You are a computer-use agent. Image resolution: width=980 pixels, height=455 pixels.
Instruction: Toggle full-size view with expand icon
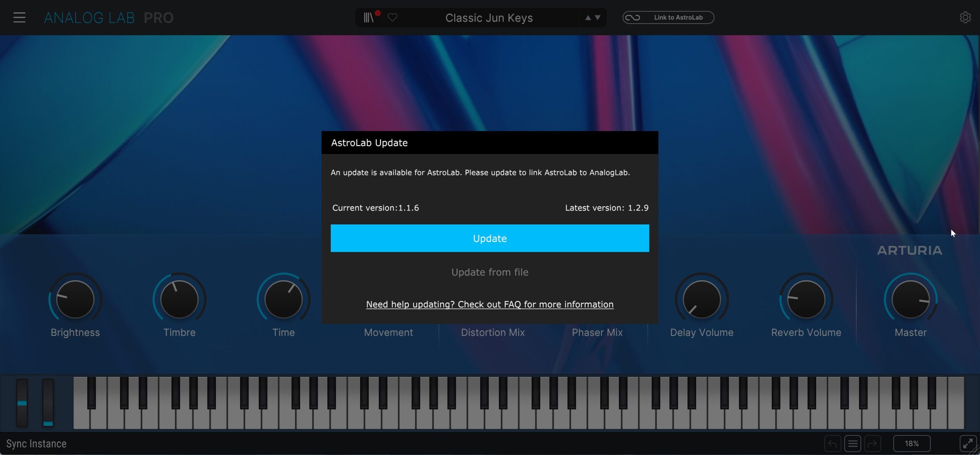(x=968, y=444)
